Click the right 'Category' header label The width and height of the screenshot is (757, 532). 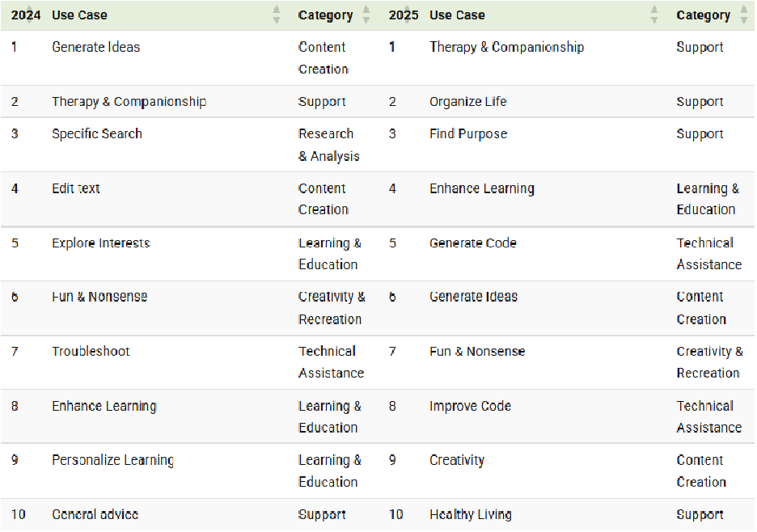(x=703, y=15)
